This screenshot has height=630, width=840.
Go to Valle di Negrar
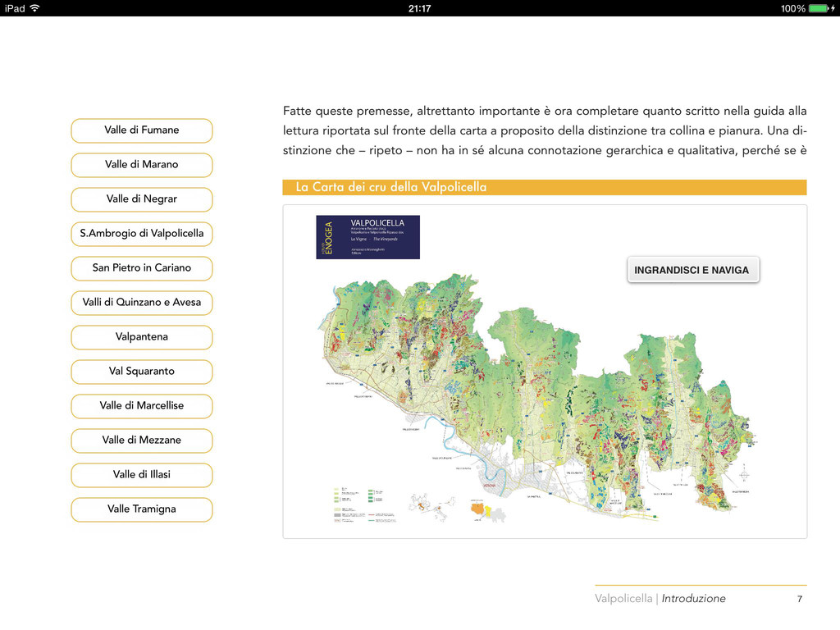click(x=141, y=199)
